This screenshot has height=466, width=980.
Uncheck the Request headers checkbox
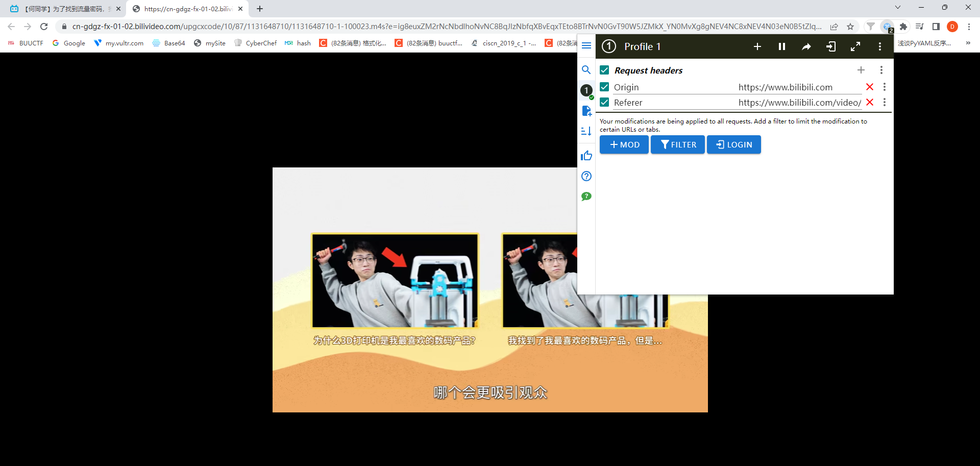pos(604,70)
